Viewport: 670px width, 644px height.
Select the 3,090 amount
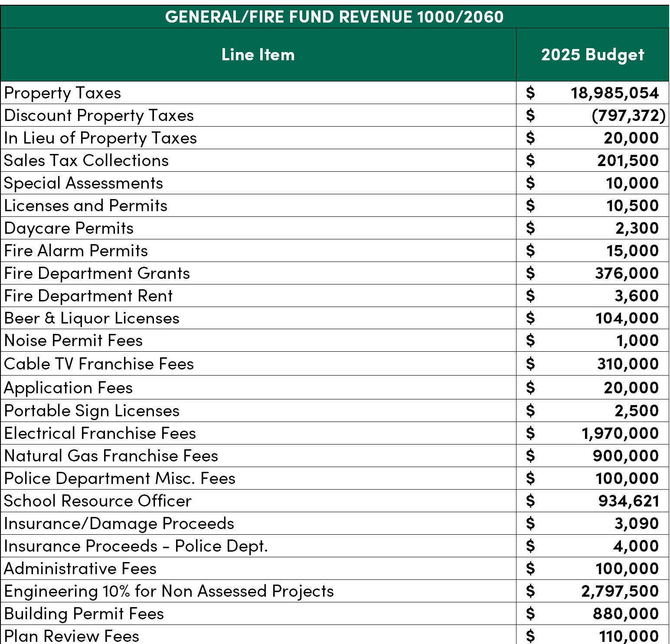tap(637, 523)
